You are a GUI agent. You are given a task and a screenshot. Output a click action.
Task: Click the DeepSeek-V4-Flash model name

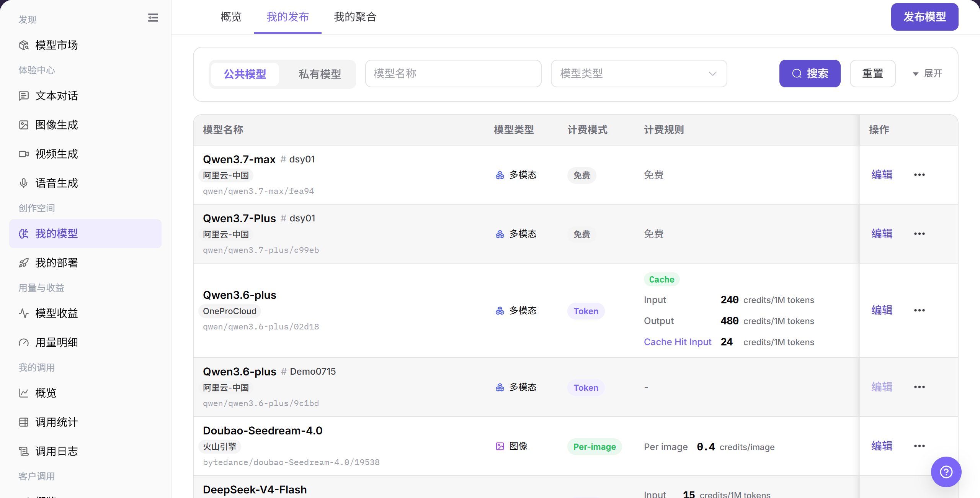[255, 490]
